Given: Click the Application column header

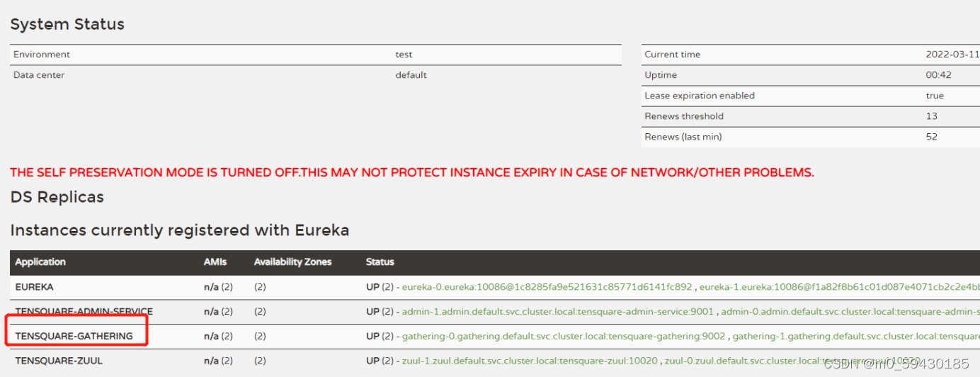Looking at the screenshot, I should [40, 262].
